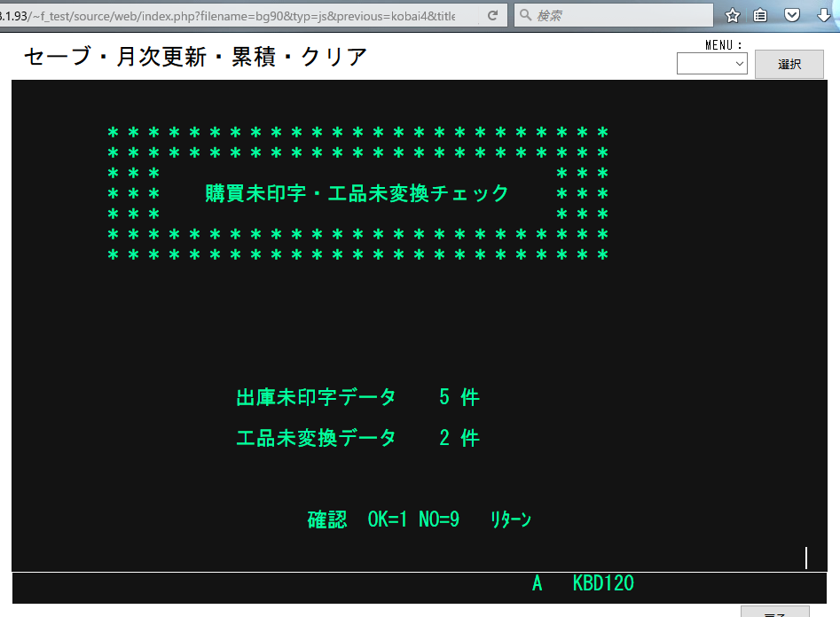Click the Pocket save icon in the toolbar
Screen dimensions: 840x617
click(792, 16)
